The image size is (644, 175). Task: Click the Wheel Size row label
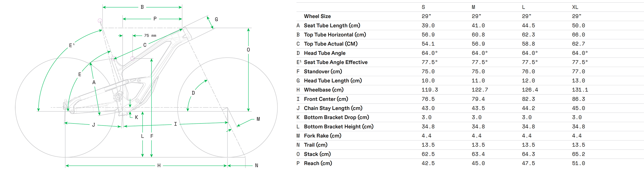tap(317, 16)
